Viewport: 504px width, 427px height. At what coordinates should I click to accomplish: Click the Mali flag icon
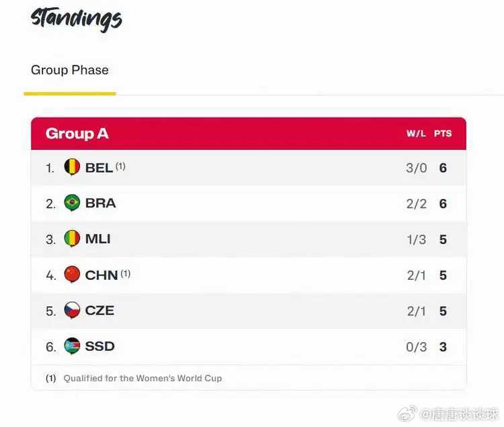pyautogui.click(x=72, y=239)
